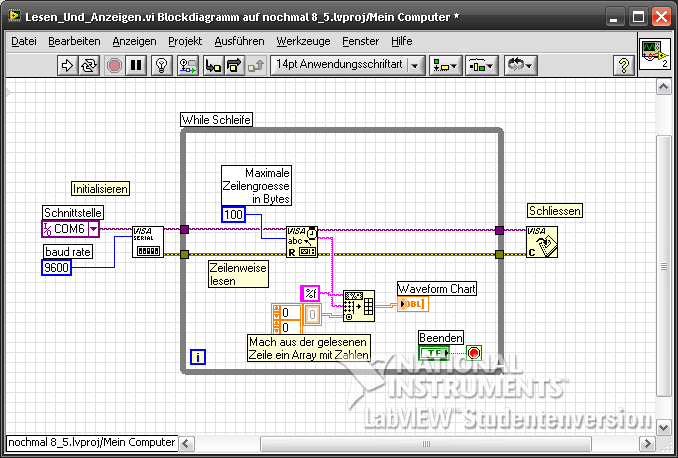The width and height of the screenshot is (678, 458).
Task: Select the VISA Close node
Action: [542, 242]
